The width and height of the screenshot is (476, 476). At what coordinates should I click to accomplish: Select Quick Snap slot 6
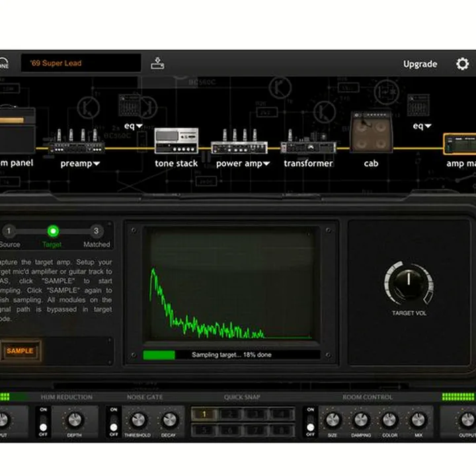click(230, 430)
